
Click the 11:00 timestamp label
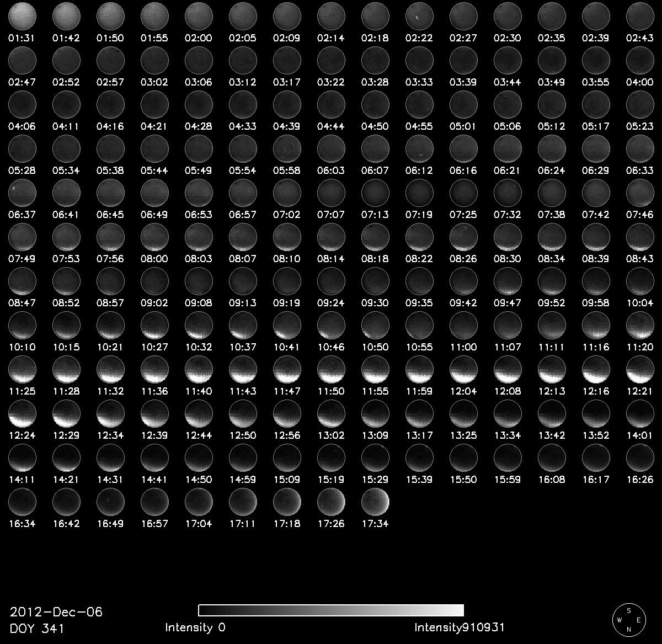point(463,347)
